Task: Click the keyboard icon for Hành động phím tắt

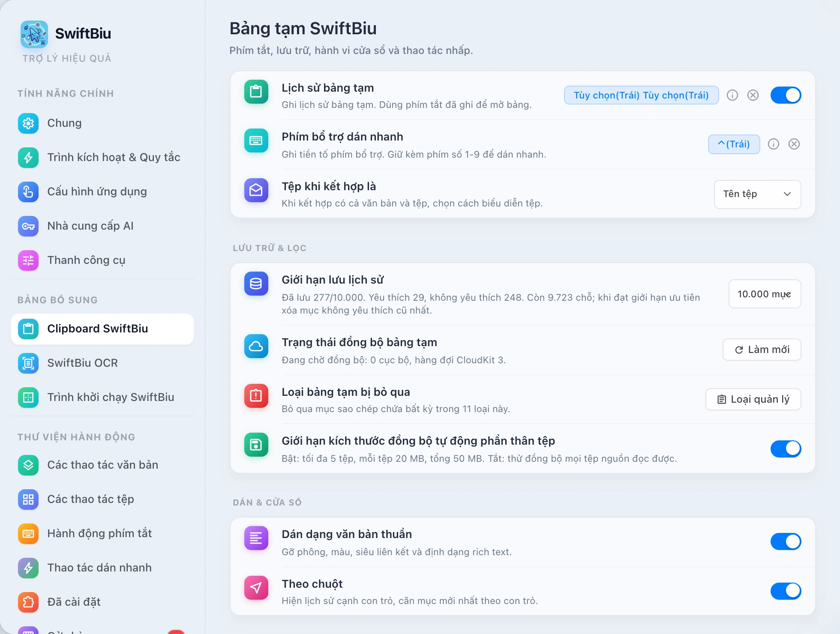Action: (28, 534)
